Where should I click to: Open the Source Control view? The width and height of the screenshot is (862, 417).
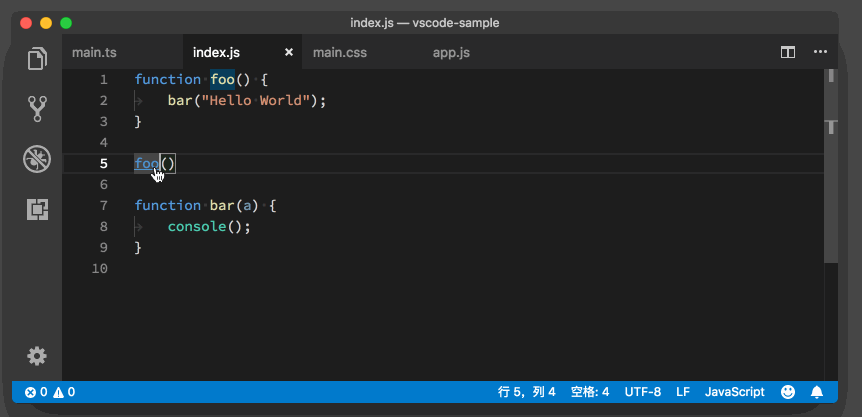tap(38, 108)
